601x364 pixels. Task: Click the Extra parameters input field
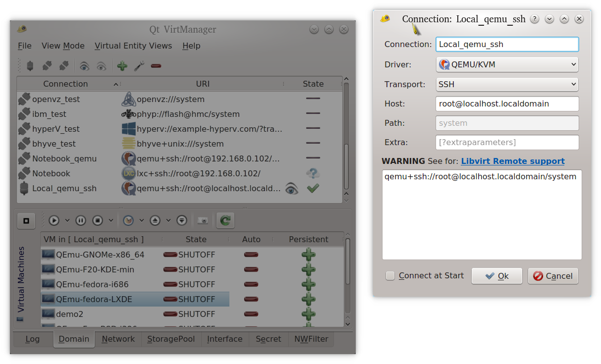pyautogui.click(x=507, y=142)
